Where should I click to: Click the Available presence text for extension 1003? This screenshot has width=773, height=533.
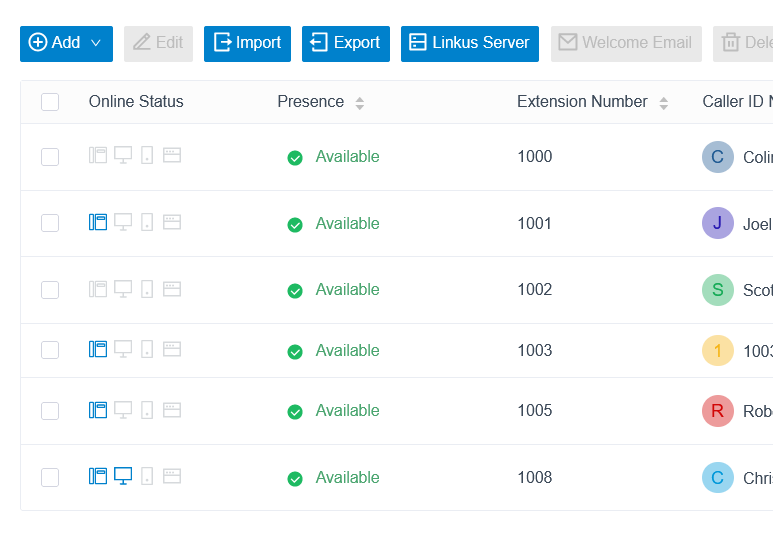click(x=348, y=351)
